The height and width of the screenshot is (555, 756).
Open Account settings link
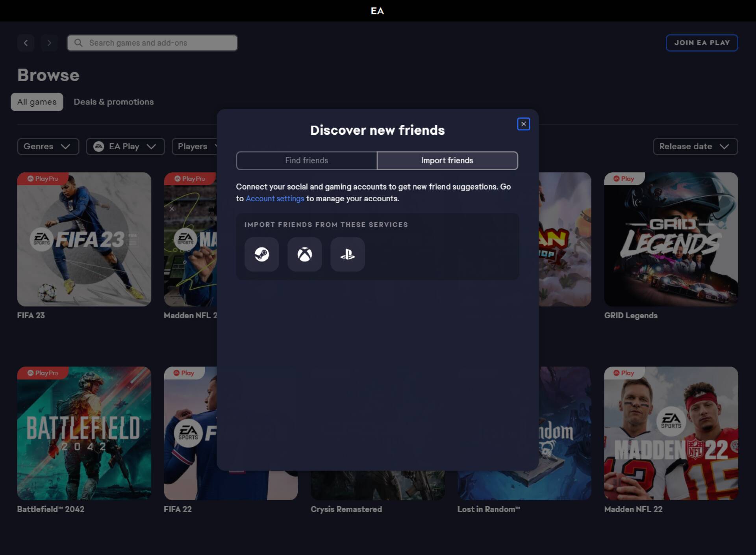pyautogui.click(x=274, y=199)
